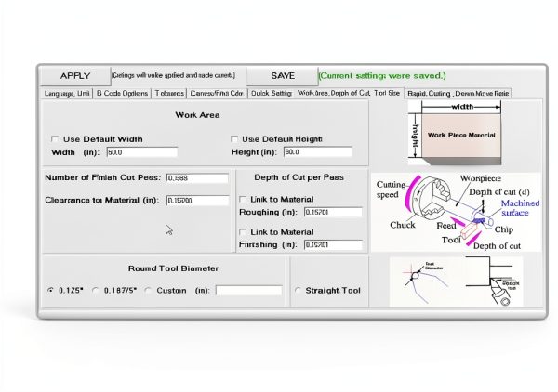The width and height of the screenshot is (558, 392).
Task: Switch to the Canvas/Font Color tab
Action: coord(217,94)
